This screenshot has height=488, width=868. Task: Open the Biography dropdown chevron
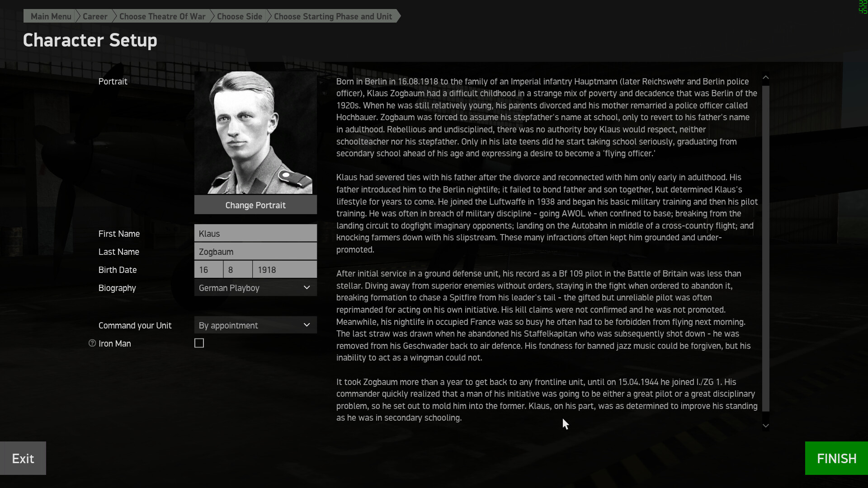point(307,287)
